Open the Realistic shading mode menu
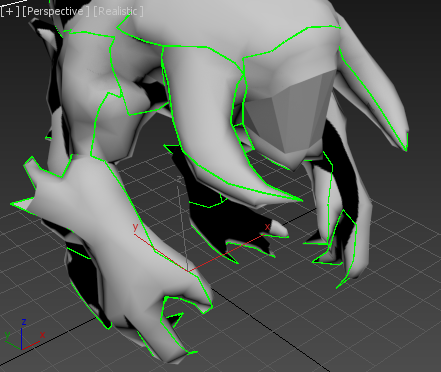 118,11
